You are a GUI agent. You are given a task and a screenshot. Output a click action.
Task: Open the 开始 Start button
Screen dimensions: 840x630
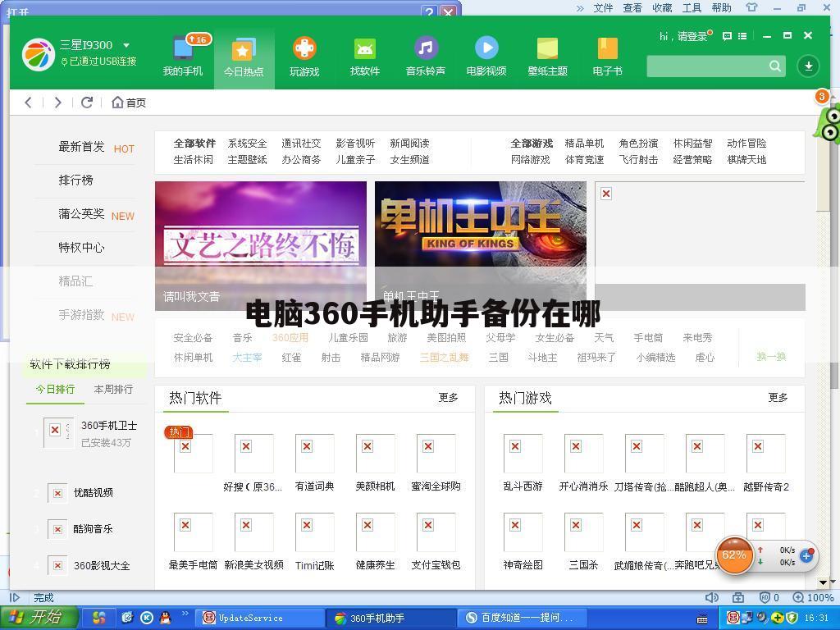[39, 618]
